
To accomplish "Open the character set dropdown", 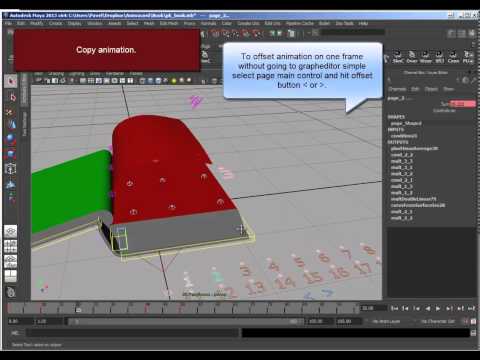I will point(437,321).
